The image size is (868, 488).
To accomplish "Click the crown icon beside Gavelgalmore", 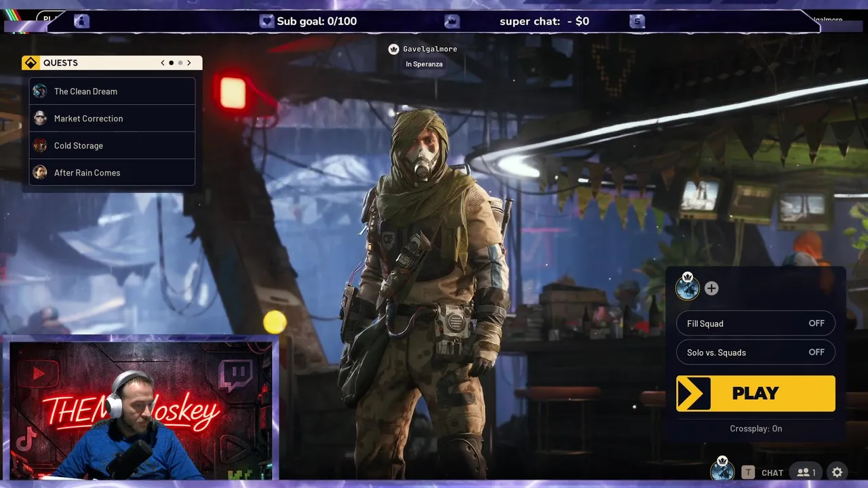I will tap(393, 49).
